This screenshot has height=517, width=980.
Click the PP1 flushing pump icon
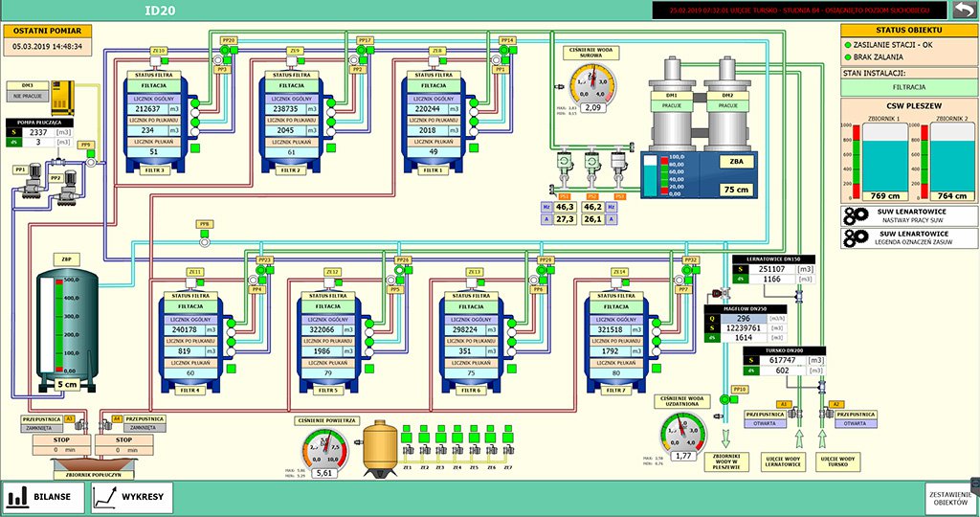click(x=32, y=183)
